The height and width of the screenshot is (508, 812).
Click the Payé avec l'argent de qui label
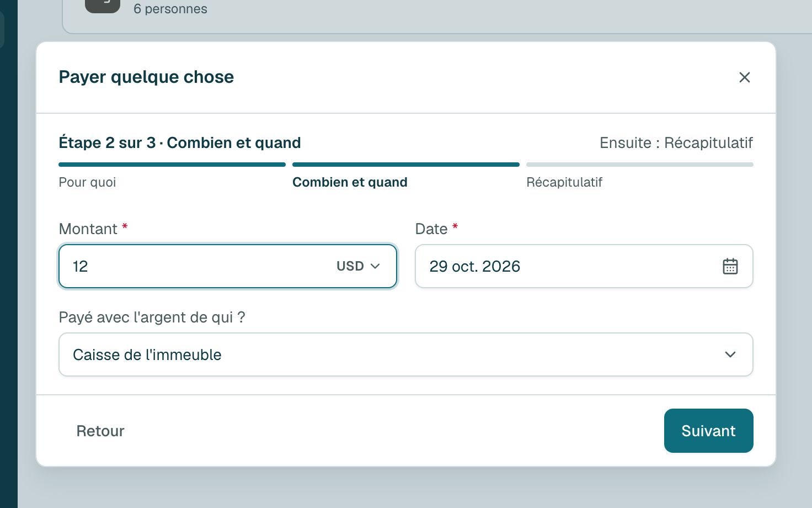tap(152, 317)
